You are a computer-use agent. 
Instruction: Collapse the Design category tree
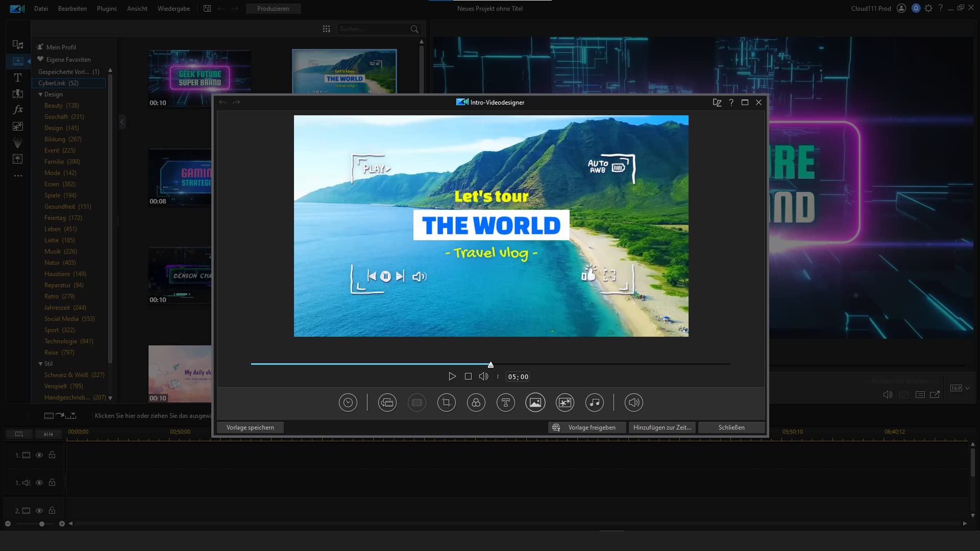point(40,94)
